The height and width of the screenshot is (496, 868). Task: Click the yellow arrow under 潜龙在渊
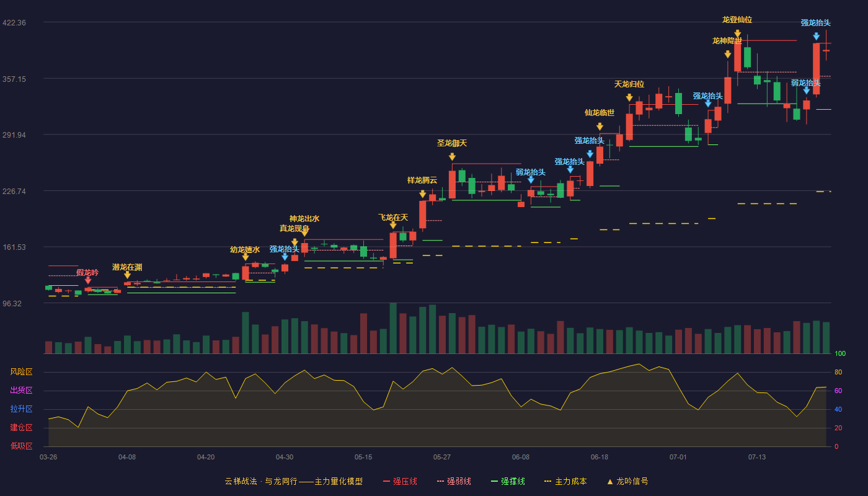127,275
